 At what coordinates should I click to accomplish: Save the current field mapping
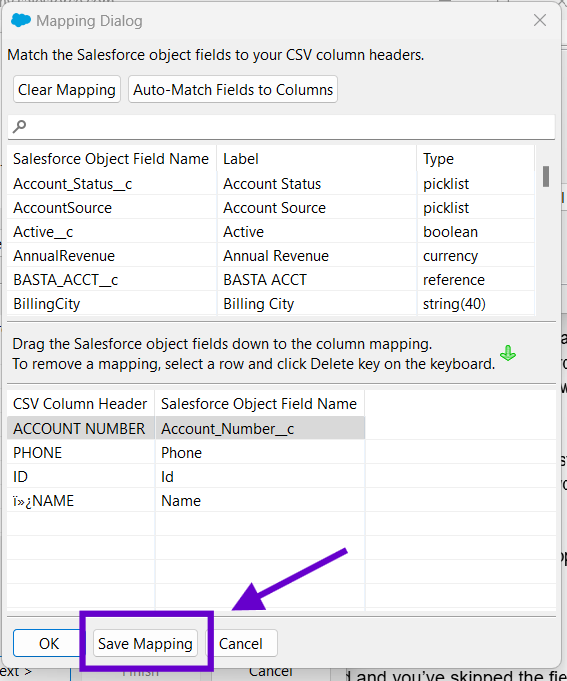pos(145,644)
